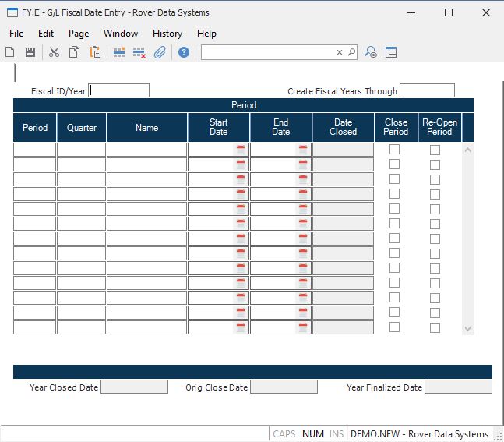Enable the last row Close Period checkbox
The image size is (504, 442).
pos(395,327)
